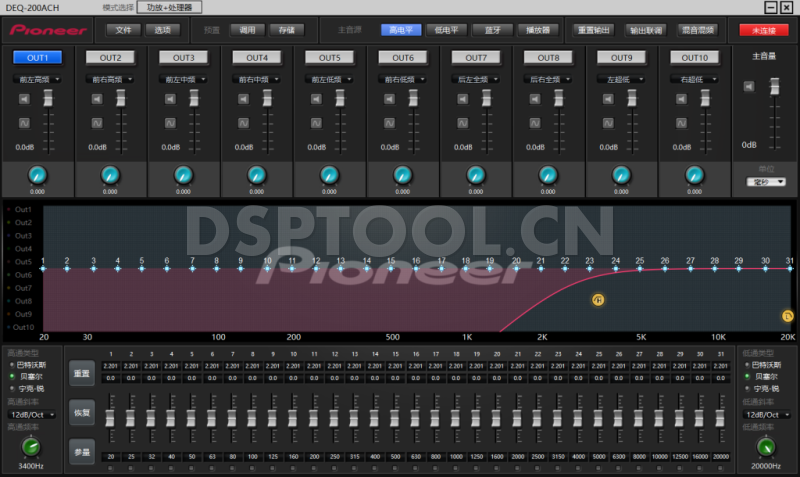This screenshot has width=800, height=477.
Task: Click the phase invert icon under OUT3
Action: (171, 122)
